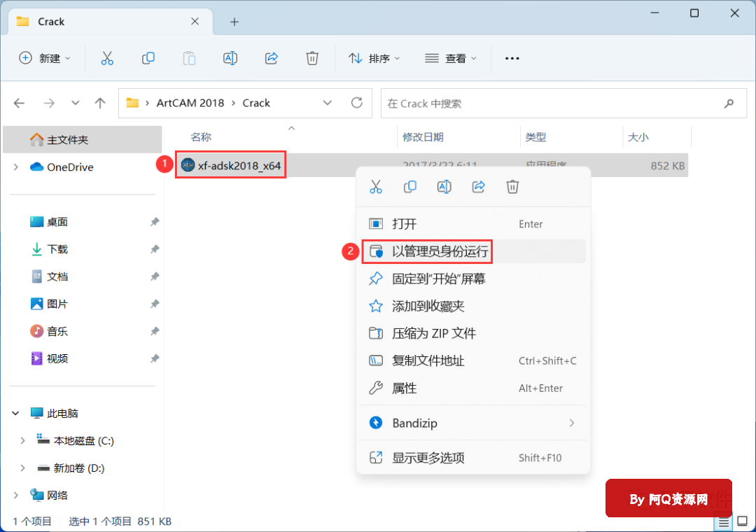Open the 排序 (Sort) dropdown
756x532 pixels.
coord(374,58)
